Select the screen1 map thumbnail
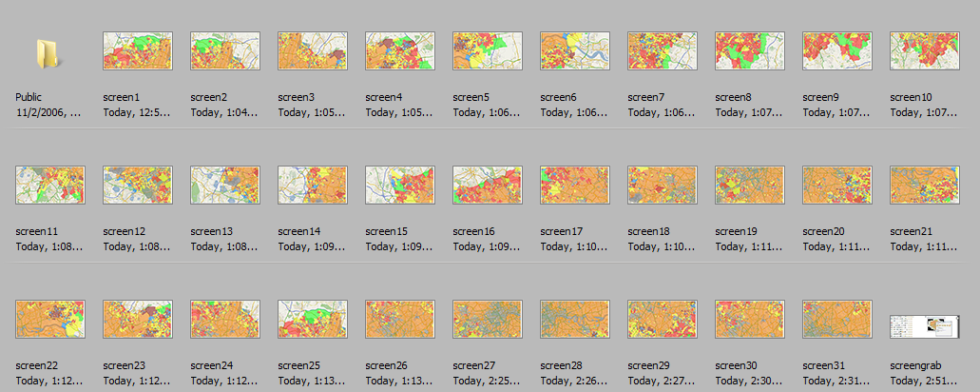 pos(138,50)
